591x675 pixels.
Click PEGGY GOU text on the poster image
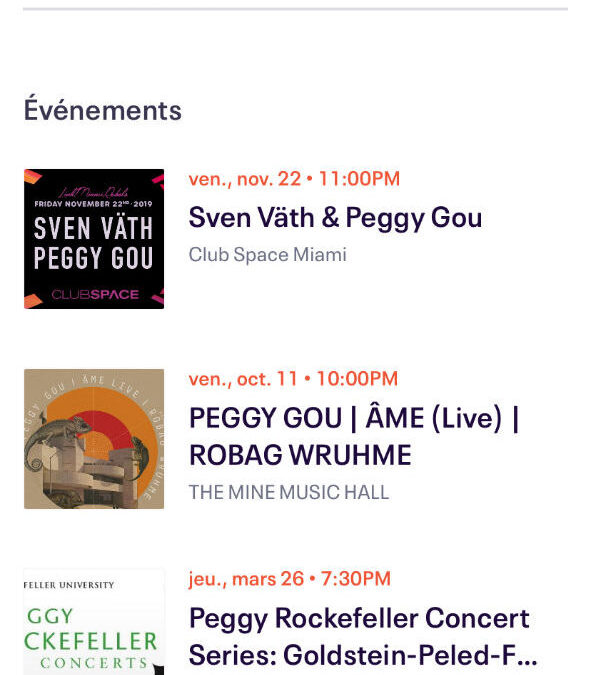click(x=93, y=257)
